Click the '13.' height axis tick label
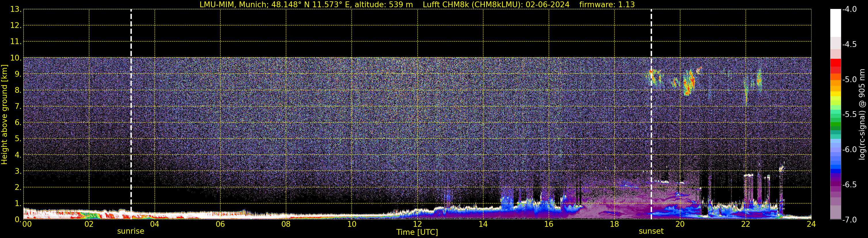Viewport: 868px width, 238px height. (16, 10)
